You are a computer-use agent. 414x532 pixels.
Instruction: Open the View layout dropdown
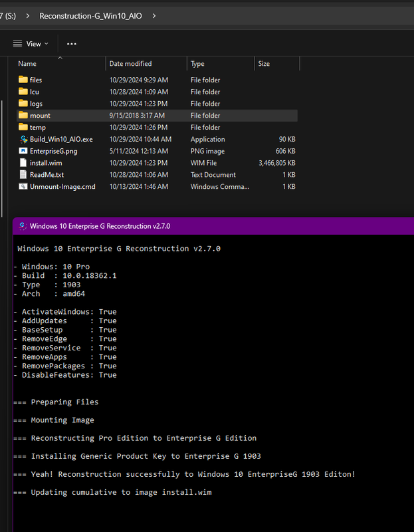tap(31, 44)
